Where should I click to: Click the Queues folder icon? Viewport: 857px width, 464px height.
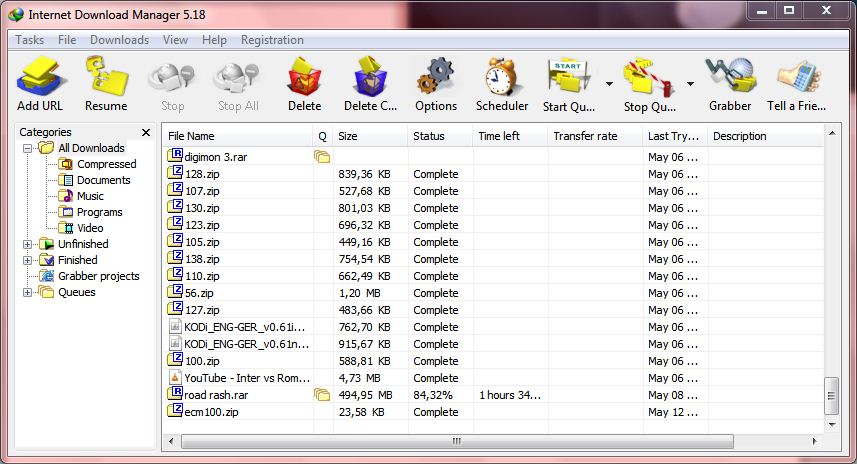click(x=47, y=292)
